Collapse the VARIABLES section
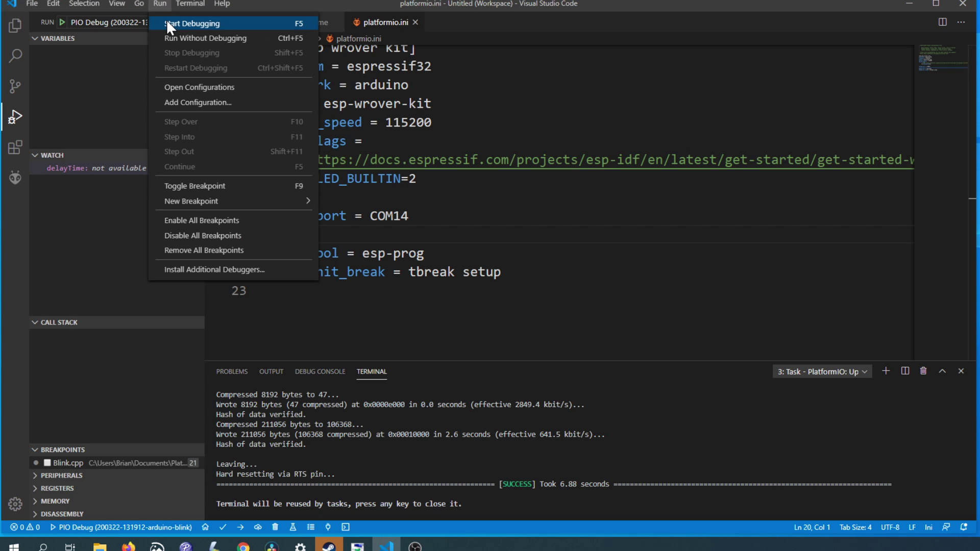 116,38
